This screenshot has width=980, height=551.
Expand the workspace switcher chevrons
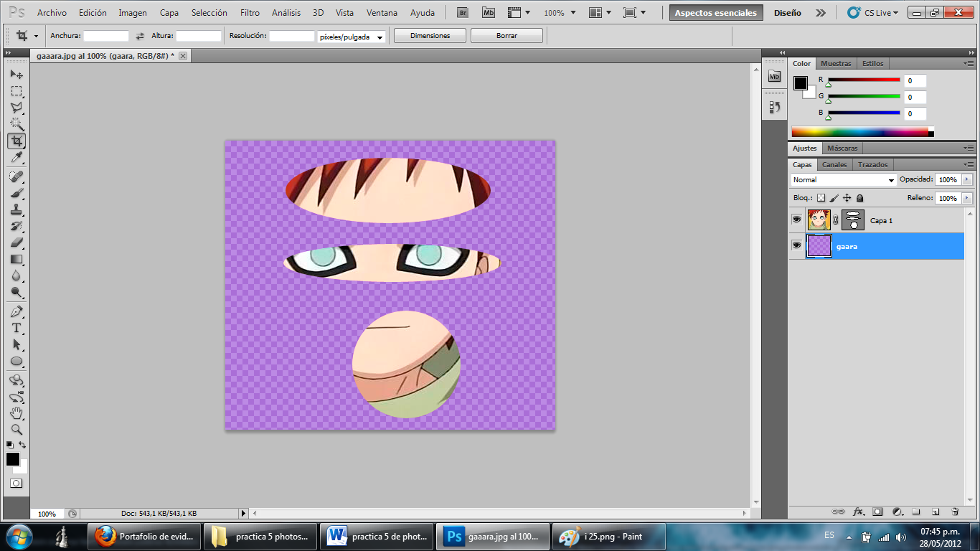coord(821,13)
